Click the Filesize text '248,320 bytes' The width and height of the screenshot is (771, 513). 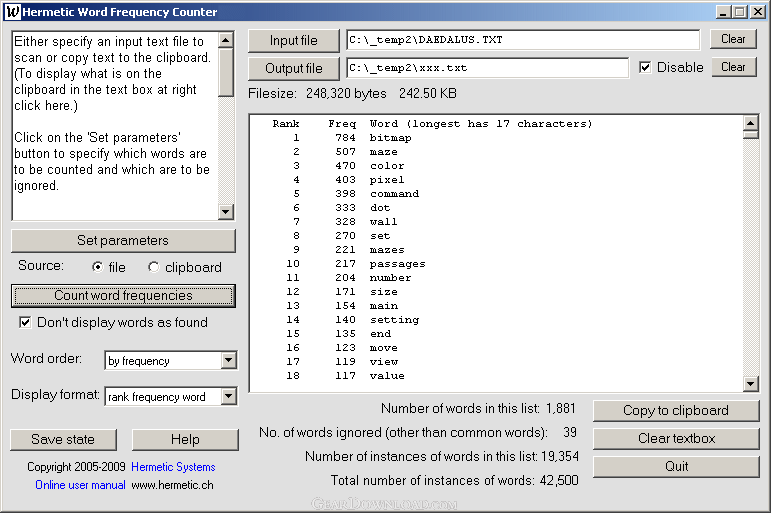tap(346, 93)
